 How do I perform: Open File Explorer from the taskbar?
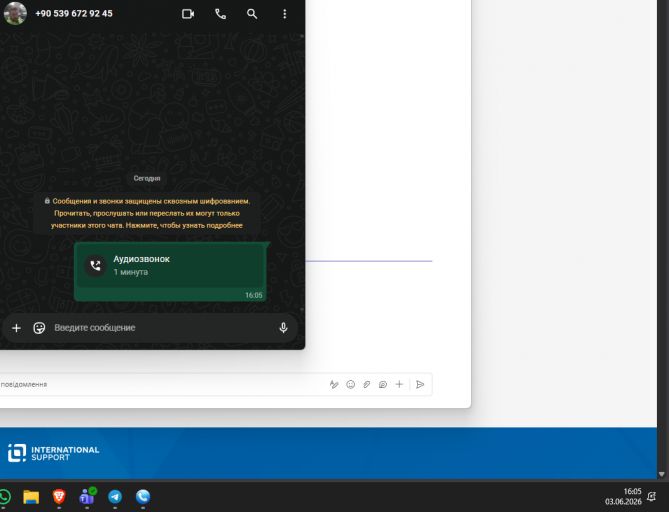31,497
